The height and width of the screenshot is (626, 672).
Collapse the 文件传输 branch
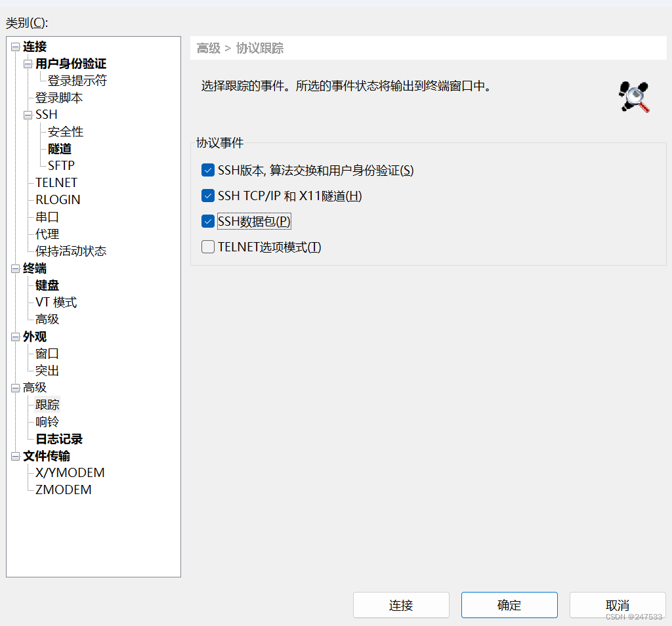pyautogui.click(x=14, y=455)
